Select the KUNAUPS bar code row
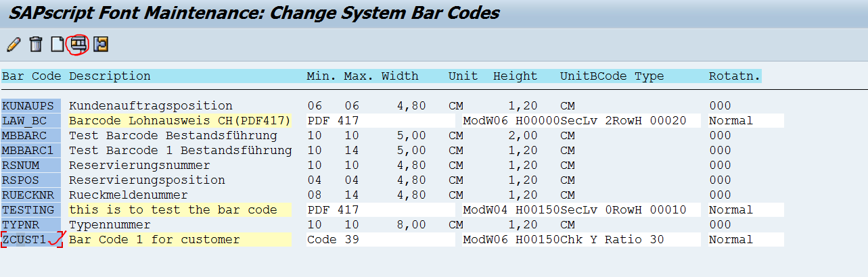 pyautogui.click(x=30, y=106)
